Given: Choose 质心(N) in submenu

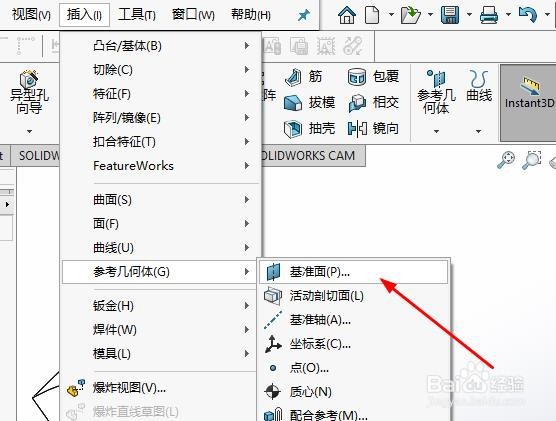Looking at the screenshot, I should tap(354, 392).
